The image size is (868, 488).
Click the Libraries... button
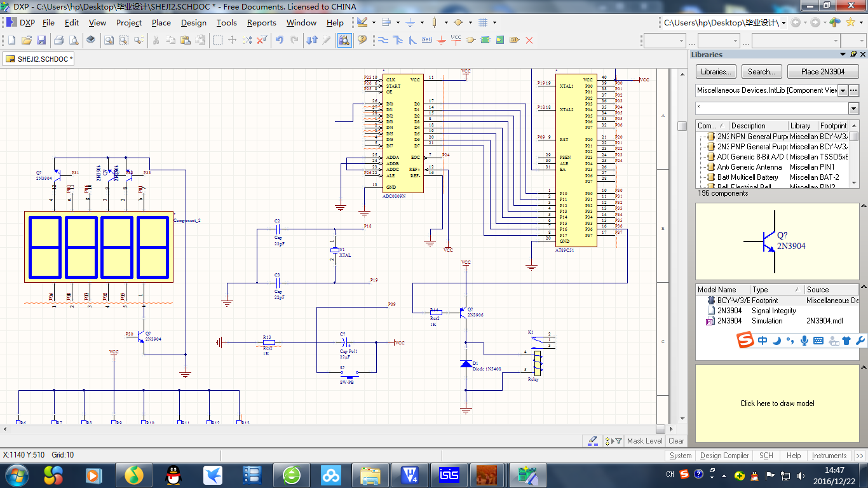pos(716,72)
